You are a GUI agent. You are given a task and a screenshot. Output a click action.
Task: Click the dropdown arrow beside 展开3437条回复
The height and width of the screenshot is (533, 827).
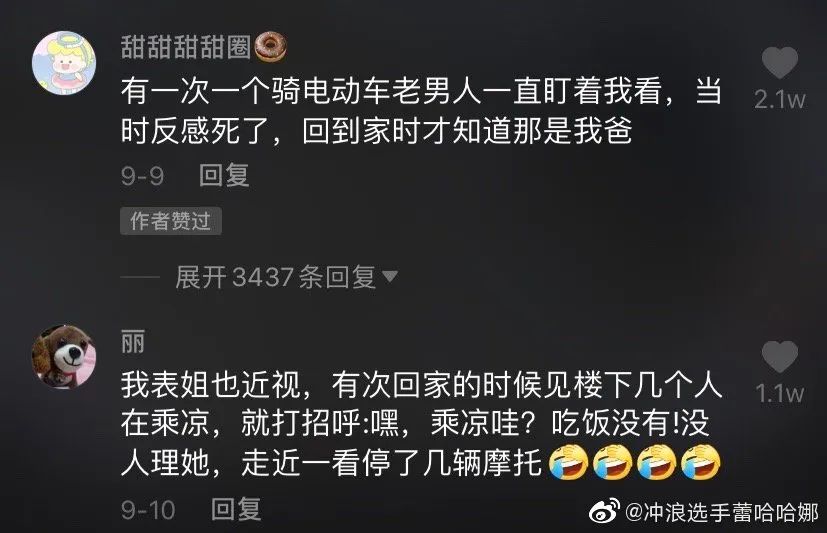(389, 276)
